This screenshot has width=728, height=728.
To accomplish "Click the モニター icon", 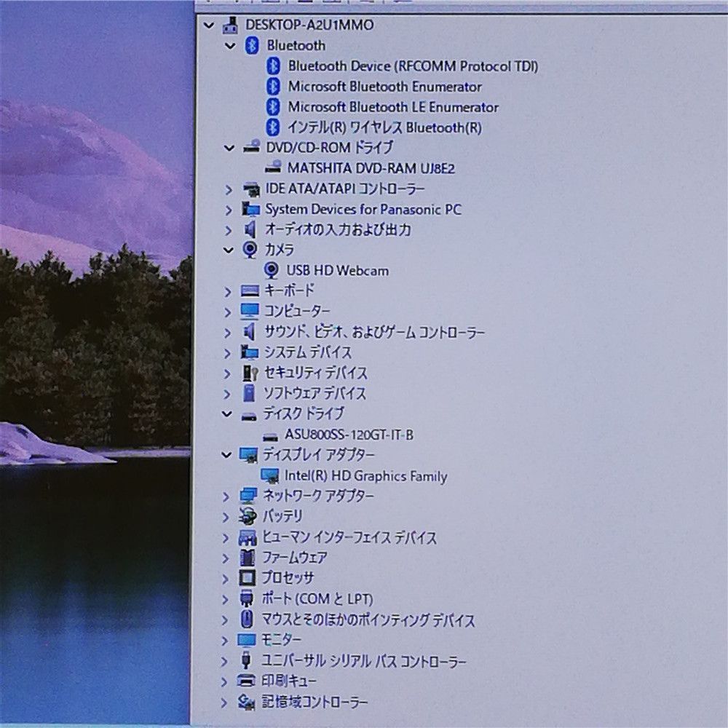I will tap(247, 641).
